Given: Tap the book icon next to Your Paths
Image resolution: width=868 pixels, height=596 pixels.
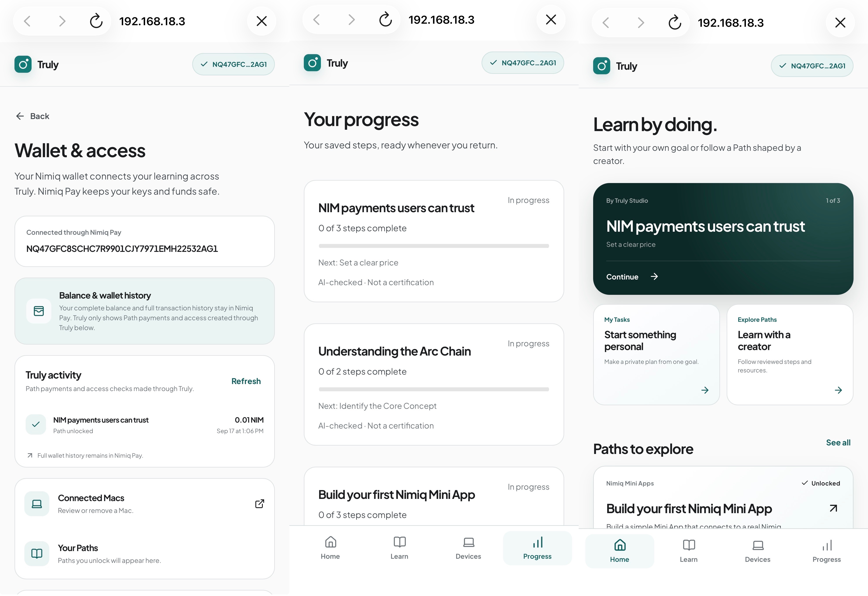Looking at the screenshot, I should [37, 554].
